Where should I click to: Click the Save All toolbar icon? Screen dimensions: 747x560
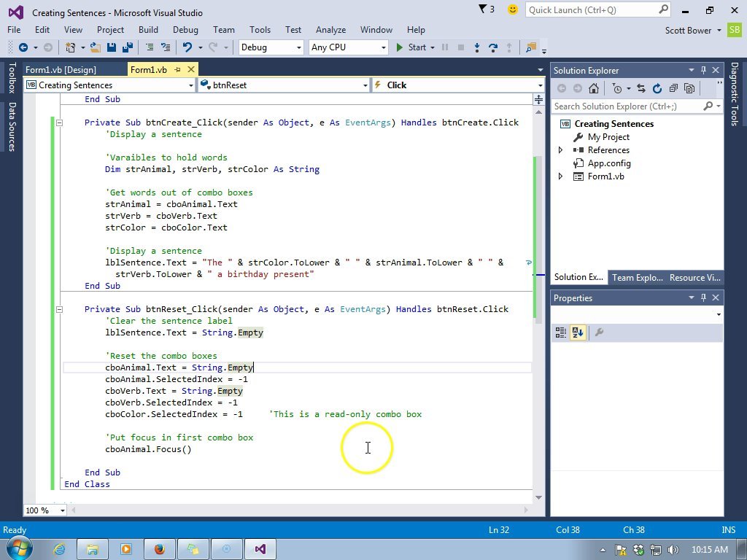(x=126, y=47)
